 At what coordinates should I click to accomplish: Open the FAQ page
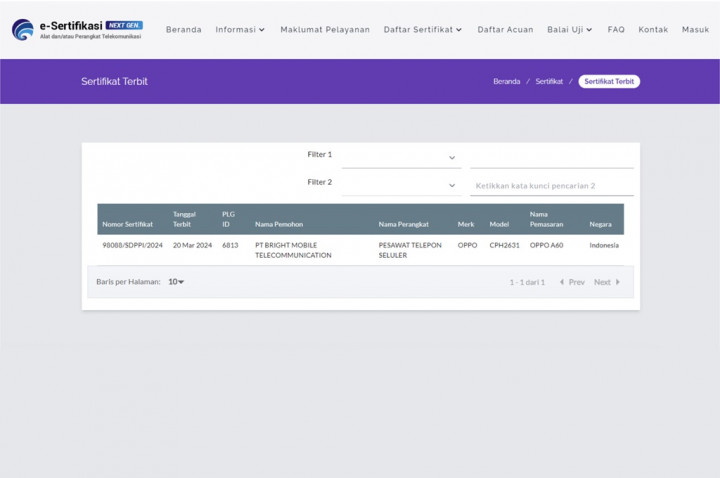[x=616, y=30]
